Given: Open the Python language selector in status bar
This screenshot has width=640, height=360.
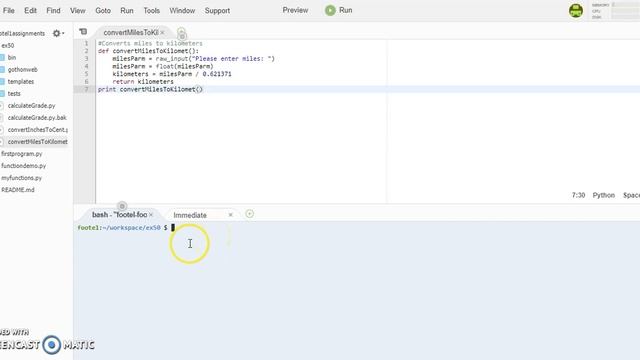Looking at the screenshot, I should pyautogui.click(x=604, y=195).
